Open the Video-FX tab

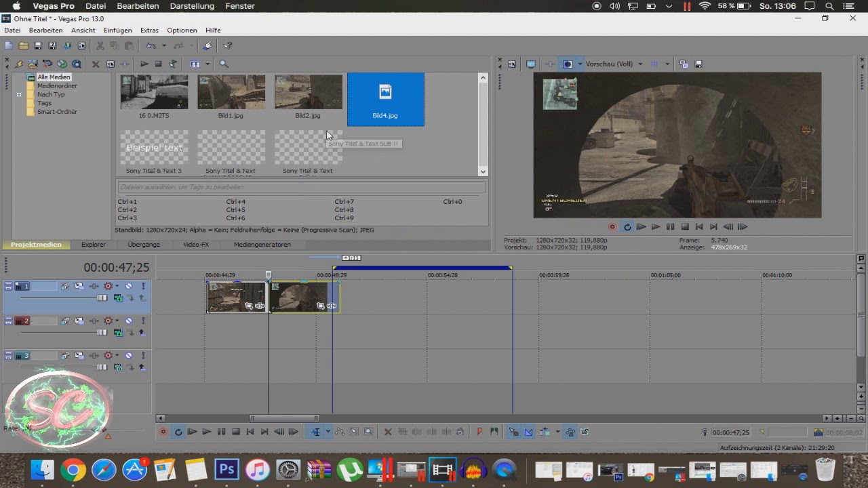coord(196,245)
